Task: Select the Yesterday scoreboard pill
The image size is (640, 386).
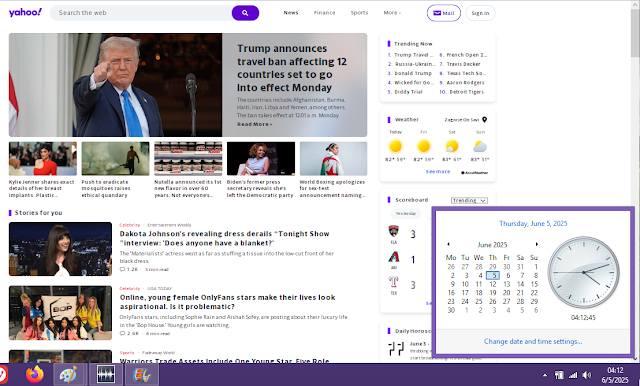Action: 406,213
